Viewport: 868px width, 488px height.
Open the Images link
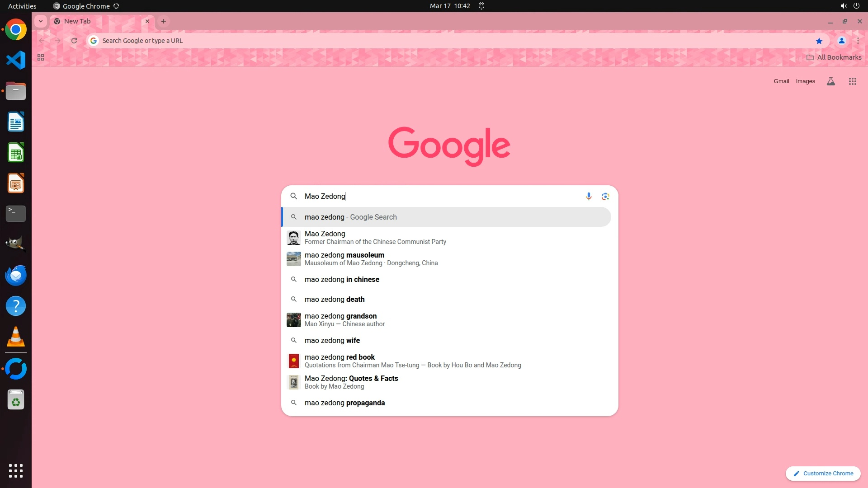click(x=805, y=81)
